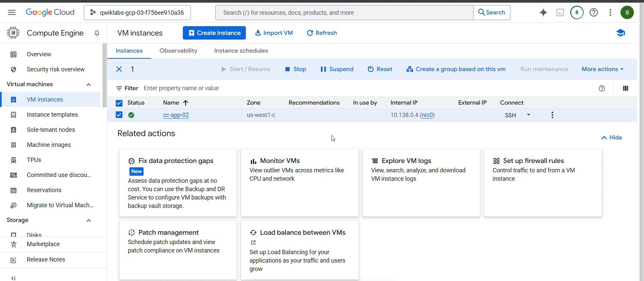Select VM instances in the sidebar
This screenshot has width=644, height=281.
50,100
